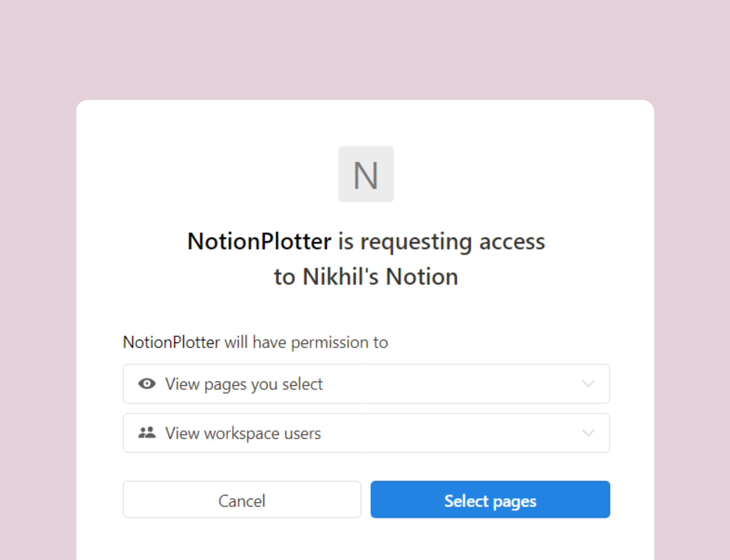Click the View workspace users text
This screenshot has height=560, width=730.
point(243,433)
